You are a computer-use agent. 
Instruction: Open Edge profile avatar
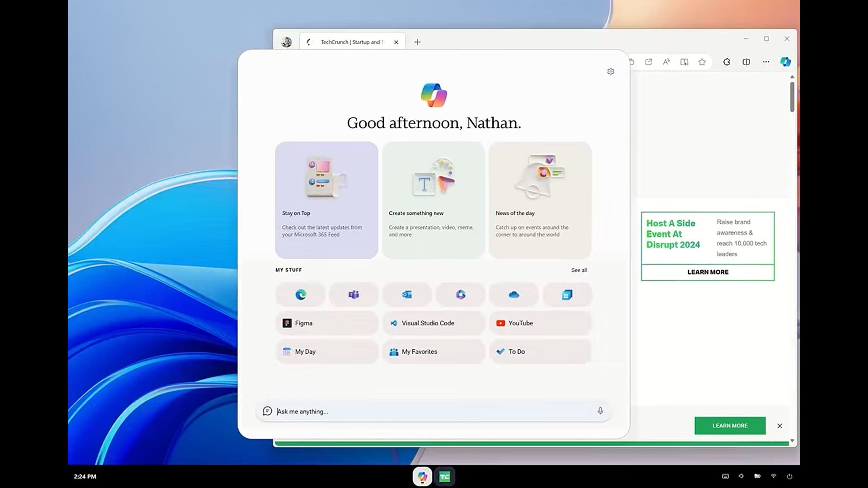[x=286, y=42]
